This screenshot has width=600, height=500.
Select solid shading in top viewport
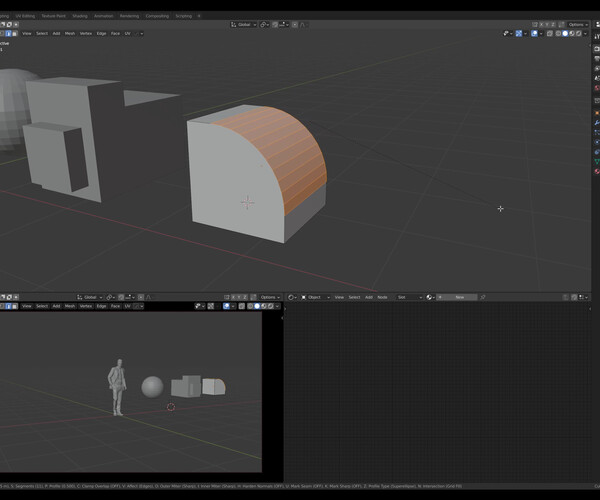[565, 34]
